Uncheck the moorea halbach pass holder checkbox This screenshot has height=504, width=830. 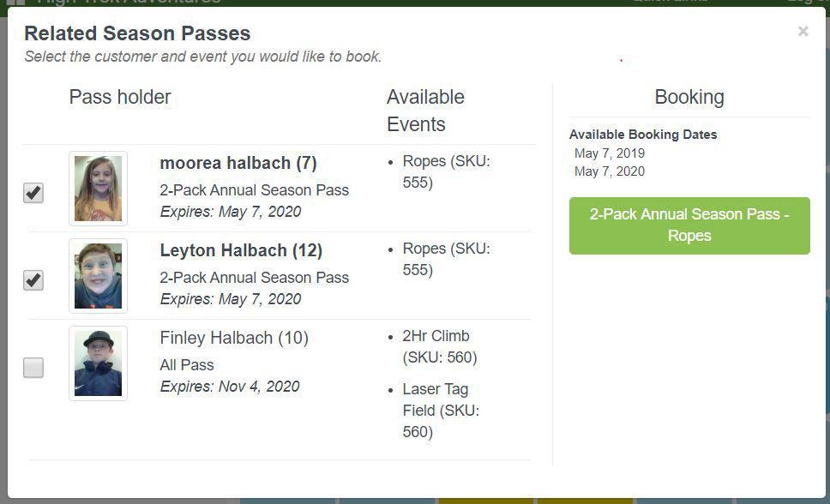(33, 193)
